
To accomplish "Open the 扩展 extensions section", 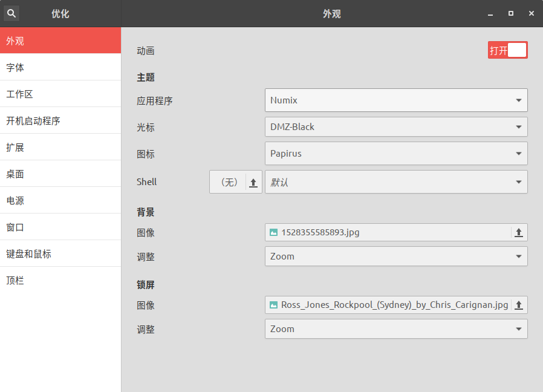I will click(60, 148).
